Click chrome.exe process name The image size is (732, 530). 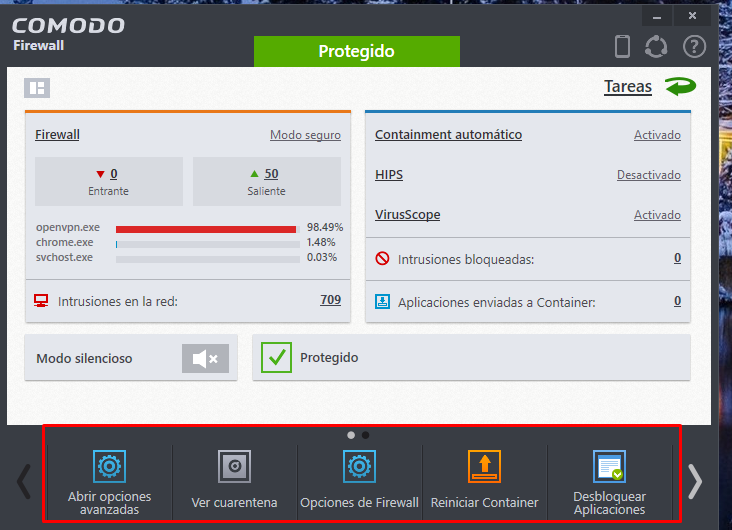pos(64,242)
